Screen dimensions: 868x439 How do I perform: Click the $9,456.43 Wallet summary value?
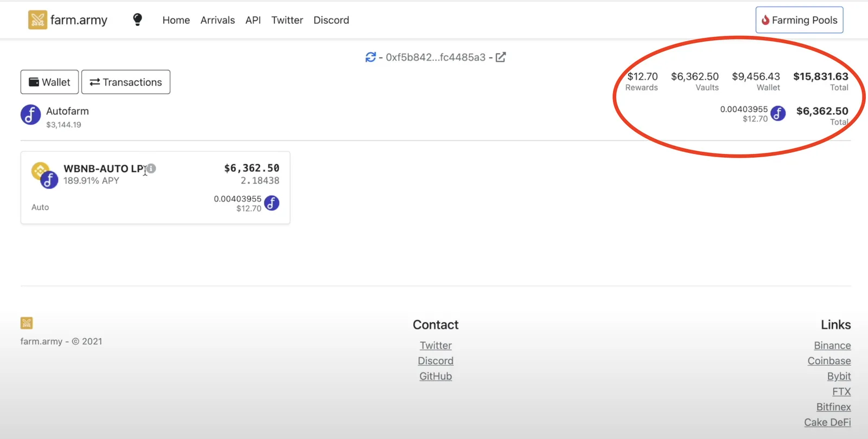click(x=756, y=76)
